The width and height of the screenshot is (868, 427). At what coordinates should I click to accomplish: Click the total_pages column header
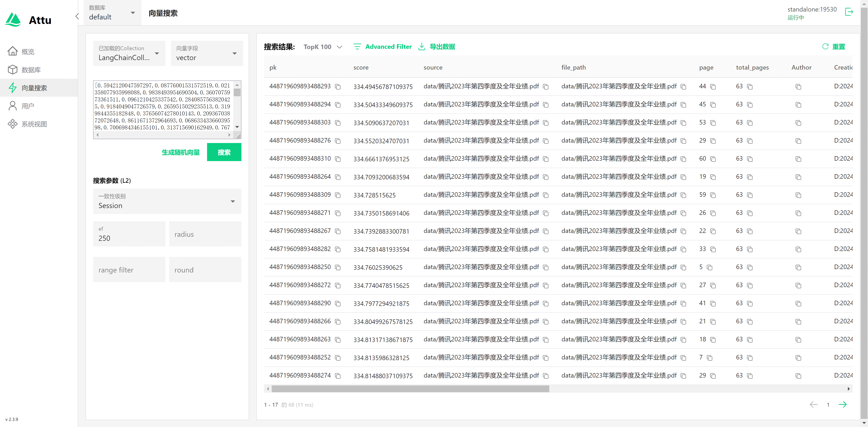click(x=752, y=67)
